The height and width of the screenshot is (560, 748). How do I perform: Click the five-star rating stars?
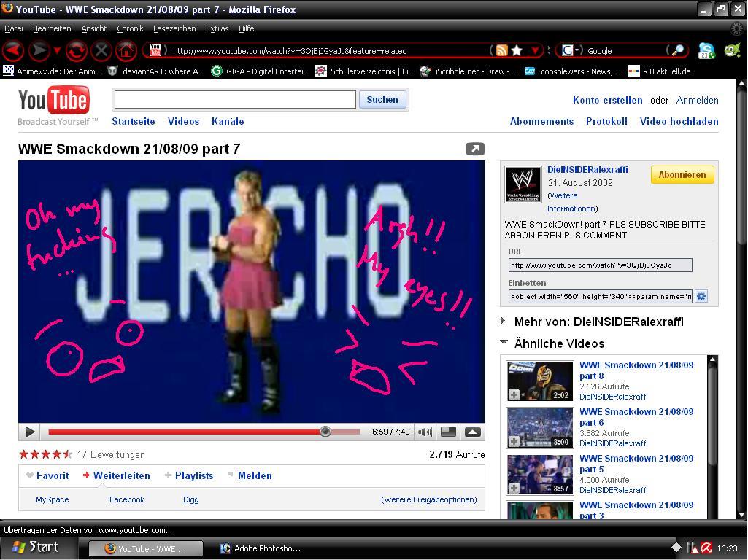coord(45,454)
